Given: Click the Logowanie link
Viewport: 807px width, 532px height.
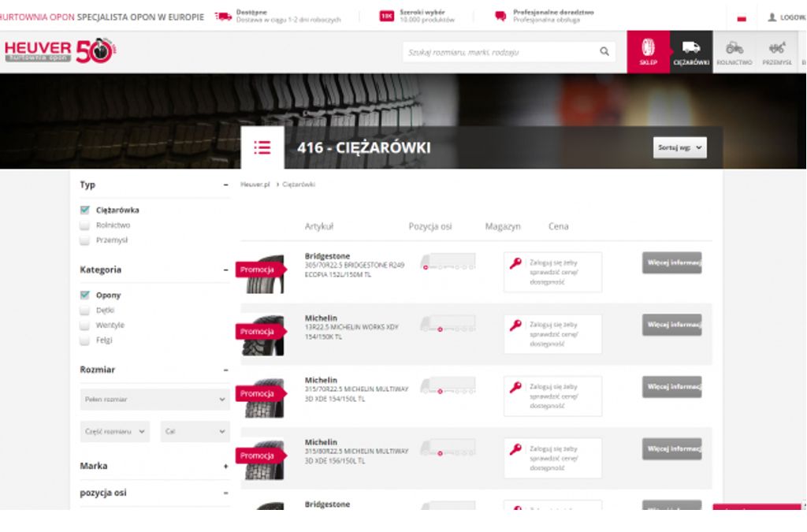Looking at the screenshot, I should pyautogui.click(x=793, y=17).
